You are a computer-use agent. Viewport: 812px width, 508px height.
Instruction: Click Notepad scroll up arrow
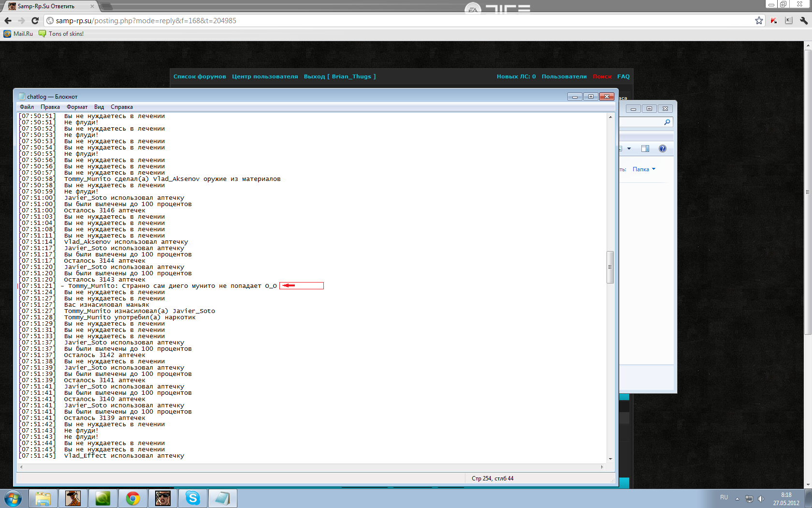(610, 117)
